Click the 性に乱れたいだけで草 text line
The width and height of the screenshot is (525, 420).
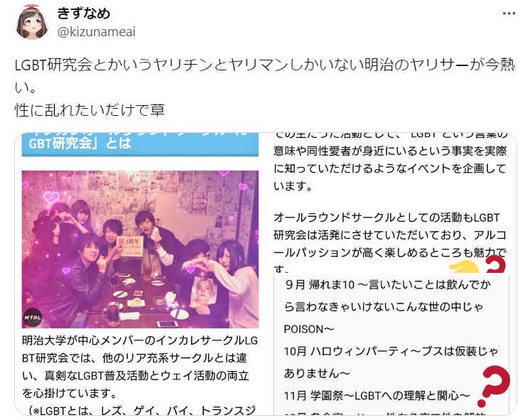(90, 110)
